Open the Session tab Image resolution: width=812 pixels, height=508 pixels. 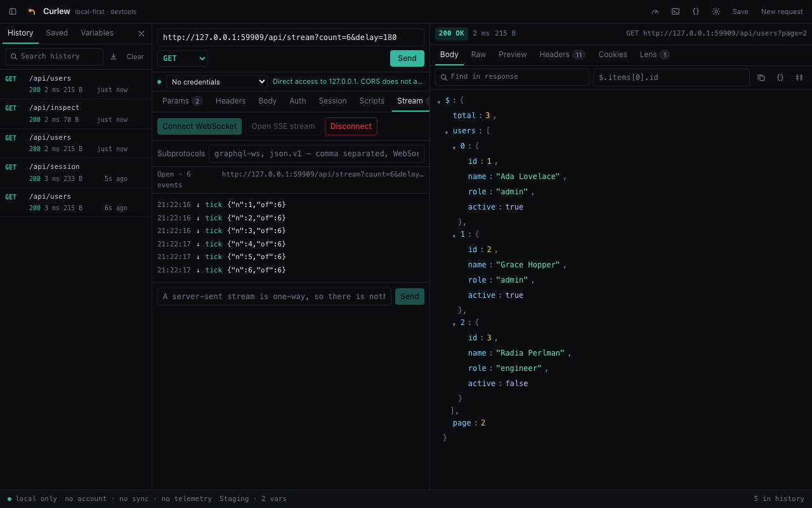(x=332, y=101)
